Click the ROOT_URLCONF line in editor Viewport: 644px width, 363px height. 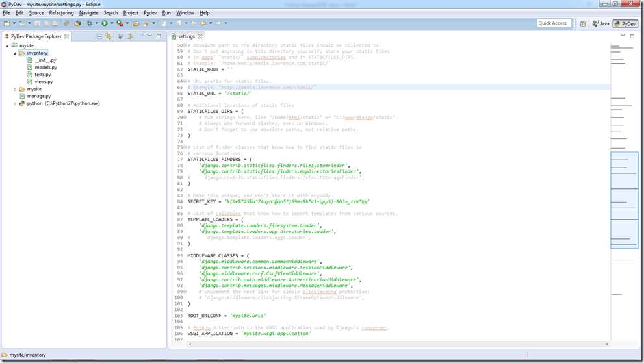tap(227, 316)
